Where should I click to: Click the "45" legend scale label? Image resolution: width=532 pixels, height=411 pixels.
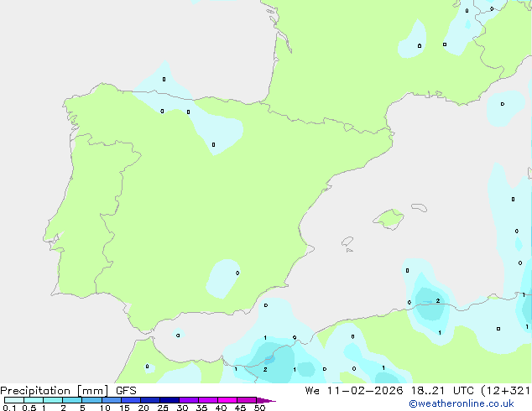click(x=240, y=408)
